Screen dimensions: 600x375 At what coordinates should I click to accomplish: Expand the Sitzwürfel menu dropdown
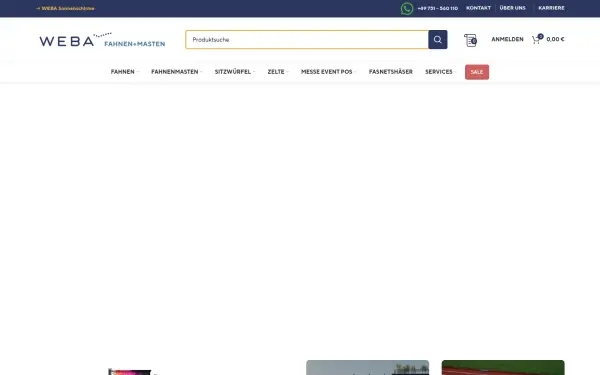pyautogui.click(x=235, y=72)
